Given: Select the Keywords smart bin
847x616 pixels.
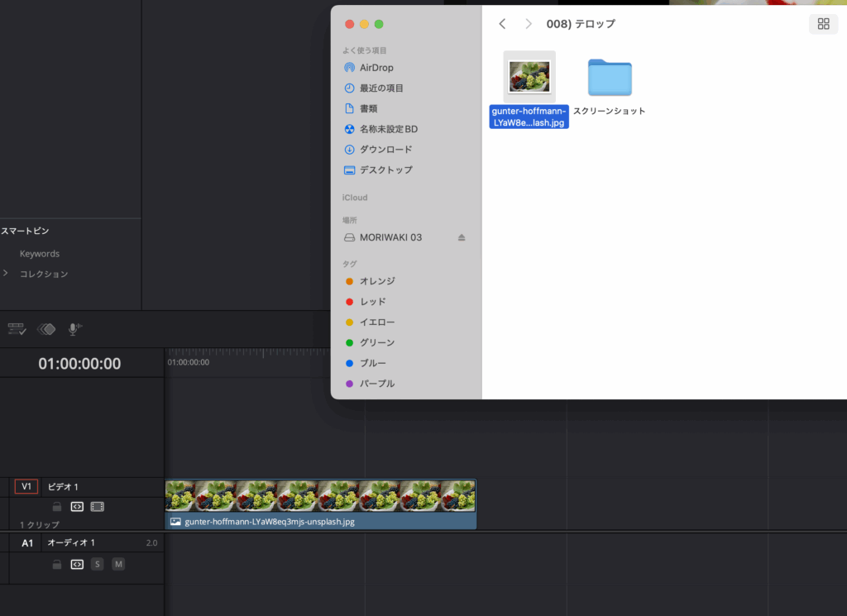Looking at the screenshot, I should tap(40, 254).
